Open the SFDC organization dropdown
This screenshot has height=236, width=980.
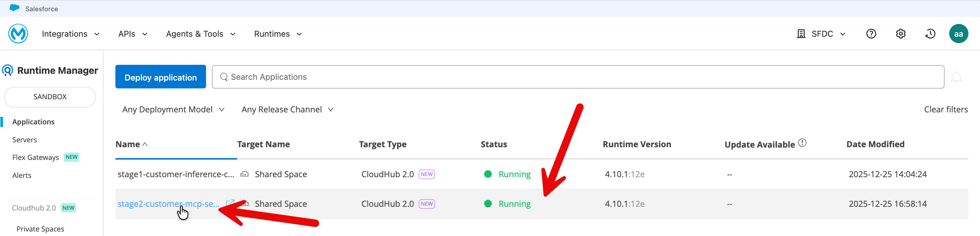coord(828,34)
